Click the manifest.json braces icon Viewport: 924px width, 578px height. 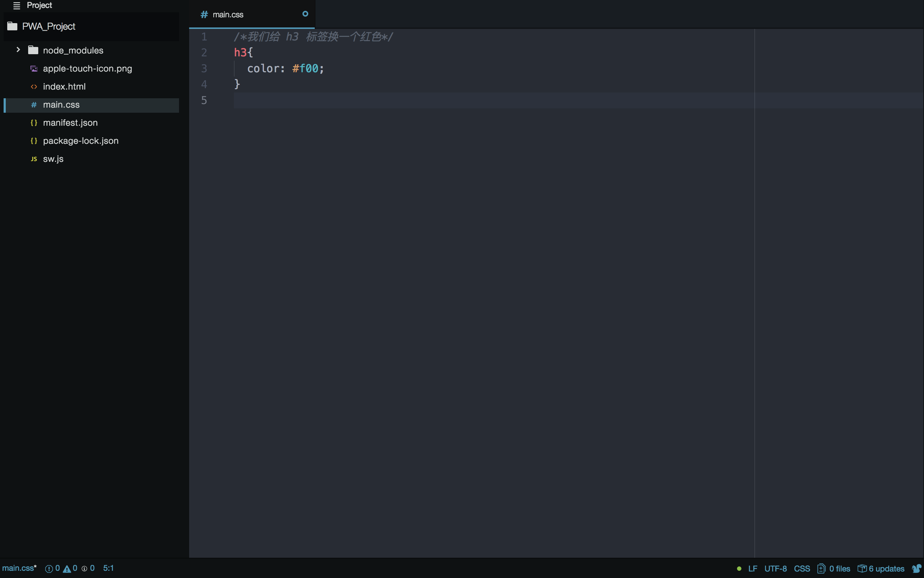click(x=34, y=123)
